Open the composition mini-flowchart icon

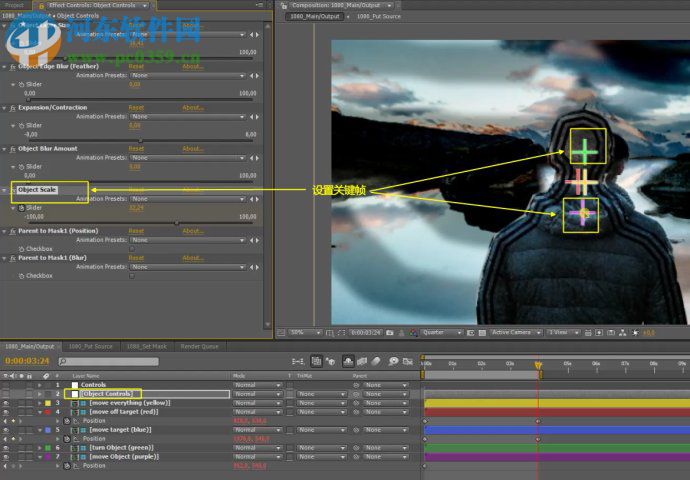click(x=298, y=362)
